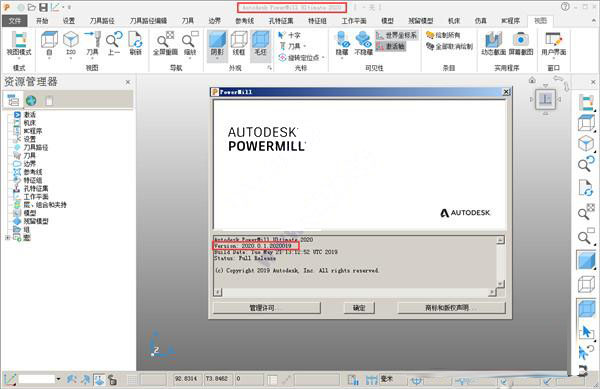Toggle 线框 (wireframe) appearance

239,43
